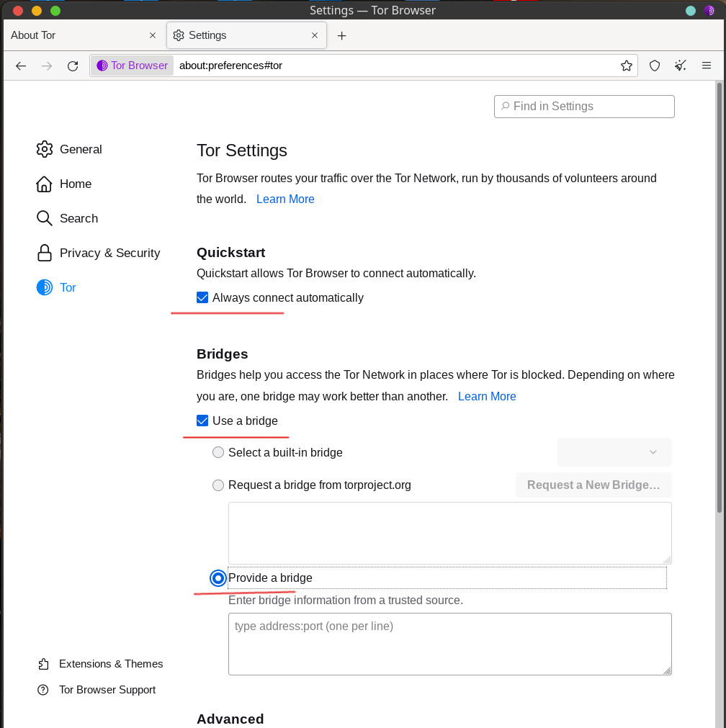
Task: Close the Settings tab
Action: (315, 35)
